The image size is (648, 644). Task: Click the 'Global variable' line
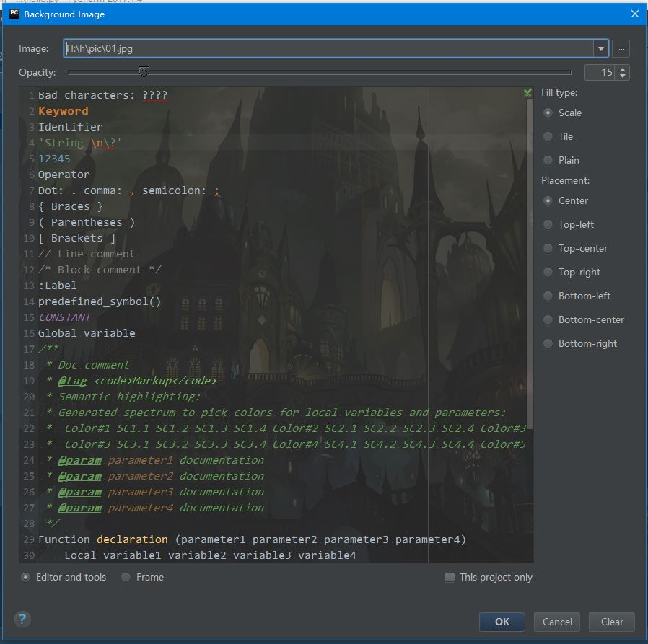[x=87, y=333]
